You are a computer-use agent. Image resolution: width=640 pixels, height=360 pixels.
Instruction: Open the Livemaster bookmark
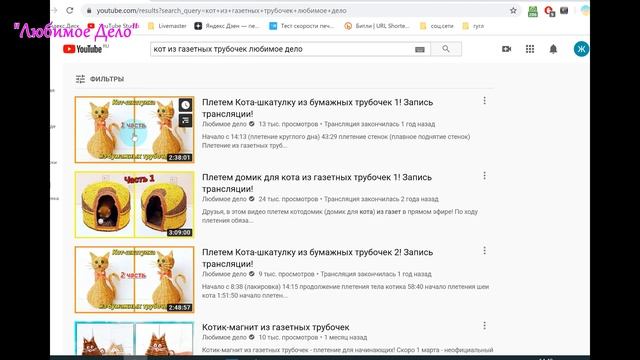coord(167,26)
